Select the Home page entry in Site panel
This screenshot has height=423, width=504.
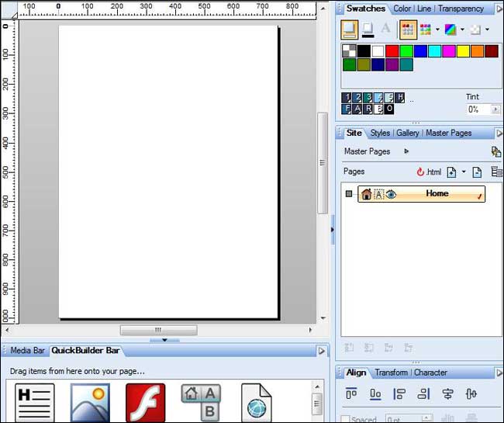[437, 193]
